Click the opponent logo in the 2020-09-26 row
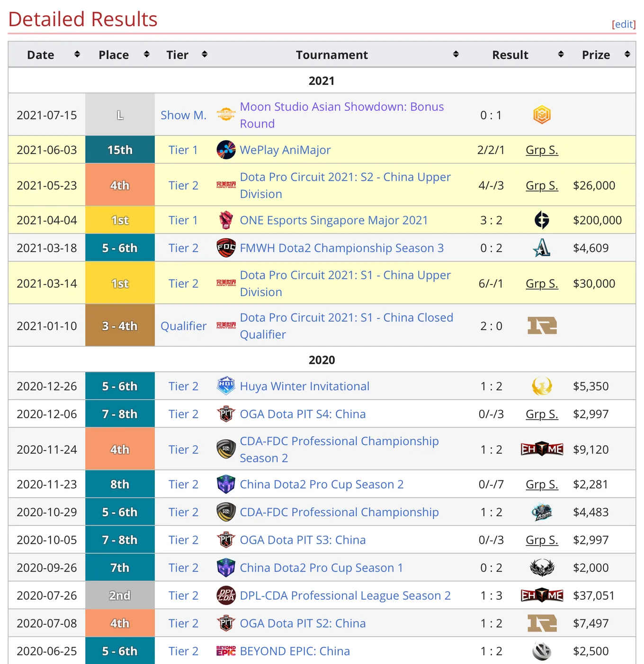 click(542, 567)
